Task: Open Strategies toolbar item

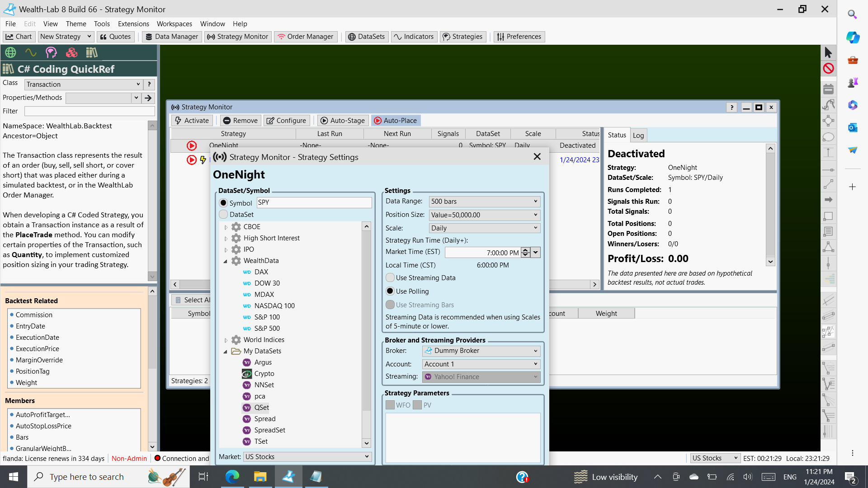Action: [x=462, y=37]
